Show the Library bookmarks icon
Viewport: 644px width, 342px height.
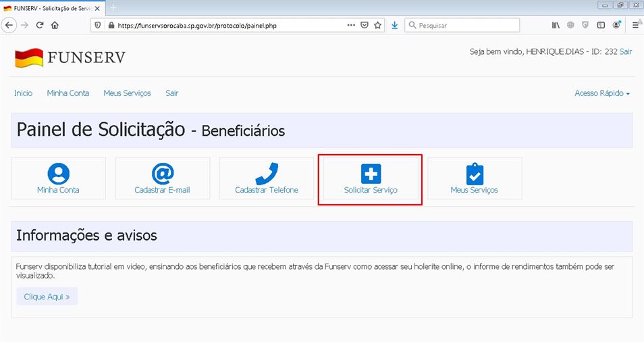(556, 25)
